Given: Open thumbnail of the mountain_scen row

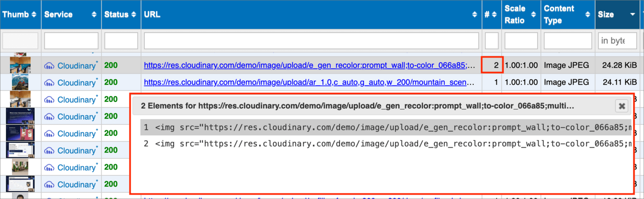Looking at the screenshot, I should pyautogui.click(x=20, y=82).
